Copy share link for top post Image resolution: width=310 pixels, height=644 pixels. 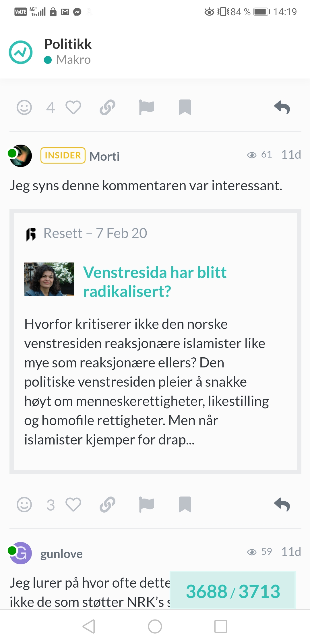tap(107, 108)
